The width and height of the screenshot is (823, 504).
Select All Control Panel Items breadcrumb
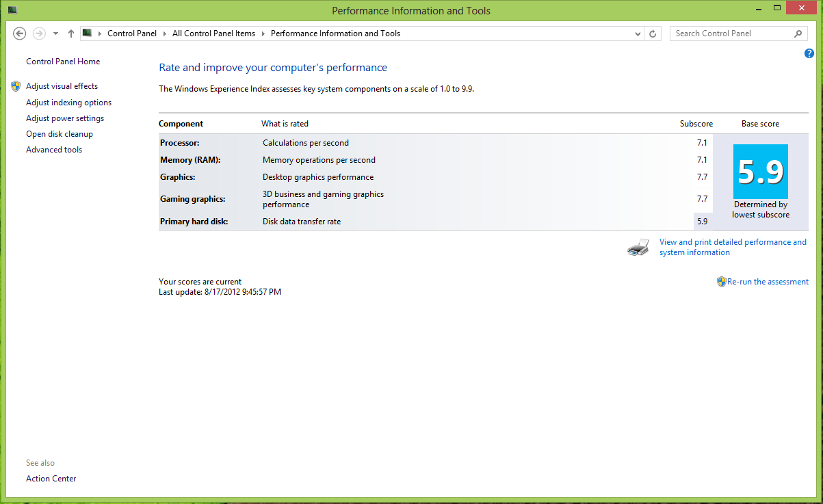(x=213, y=34)
